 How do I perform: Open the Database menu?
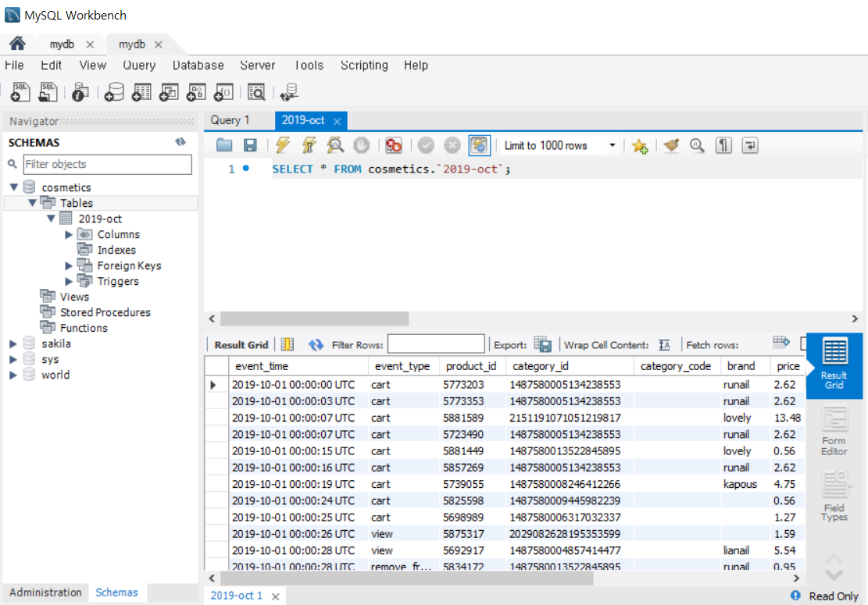click(198, 66)
